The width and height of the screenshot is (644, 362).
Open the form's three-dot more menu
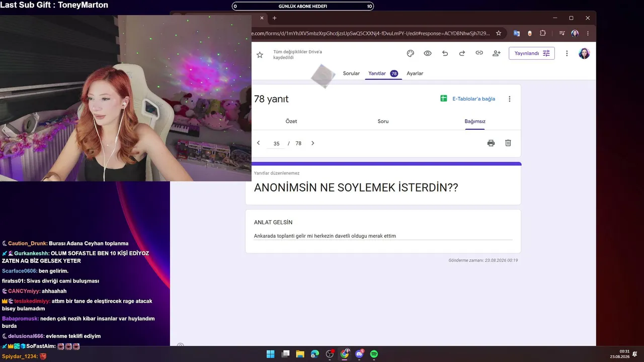click(567, 53)
